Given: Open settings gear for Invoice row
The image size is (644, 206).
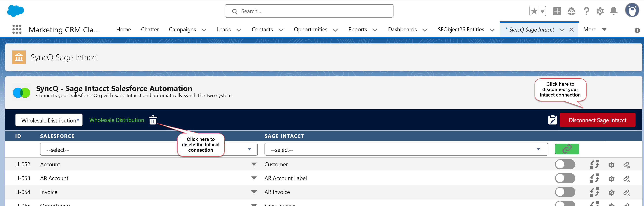Looking at the screenshot, I should coord(611,193).
